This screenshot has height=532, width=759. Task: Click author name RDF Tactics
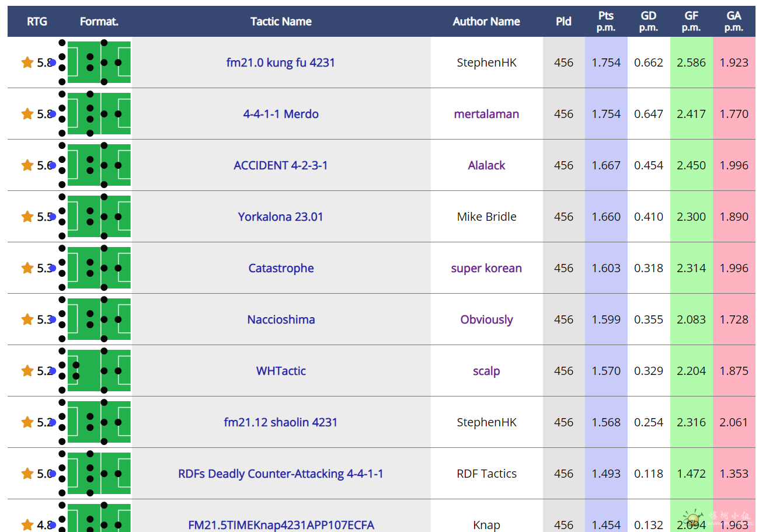(x=486, y=474)
